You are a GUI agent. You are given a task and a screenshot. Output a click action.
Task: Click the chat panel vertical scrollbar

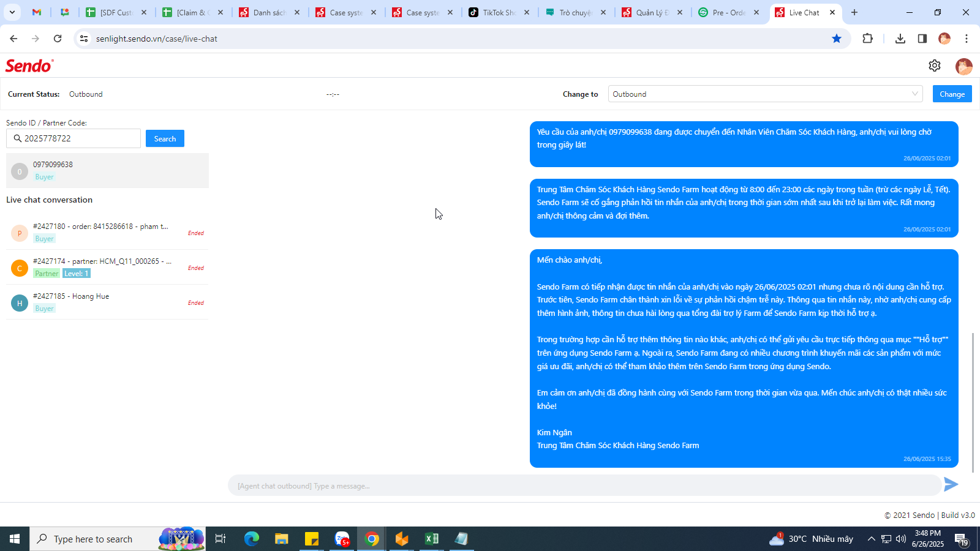click(973, 402)
